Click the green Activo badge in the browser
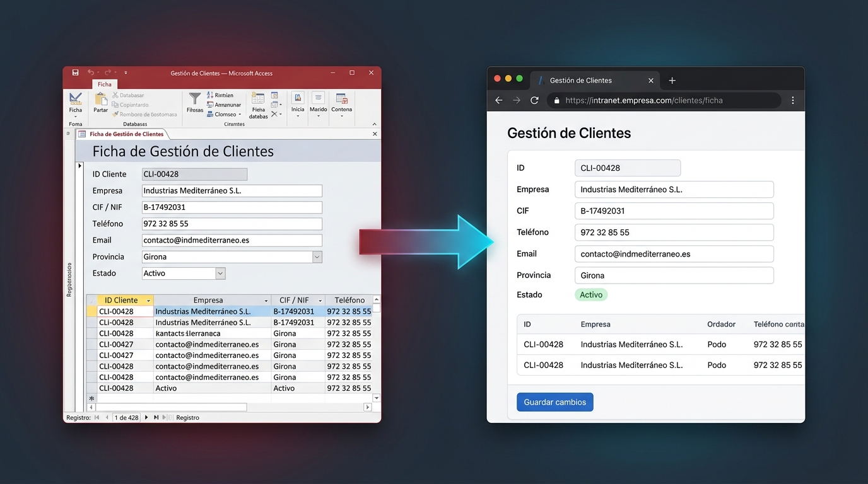The image size is (868, 484). click(591, 295)
